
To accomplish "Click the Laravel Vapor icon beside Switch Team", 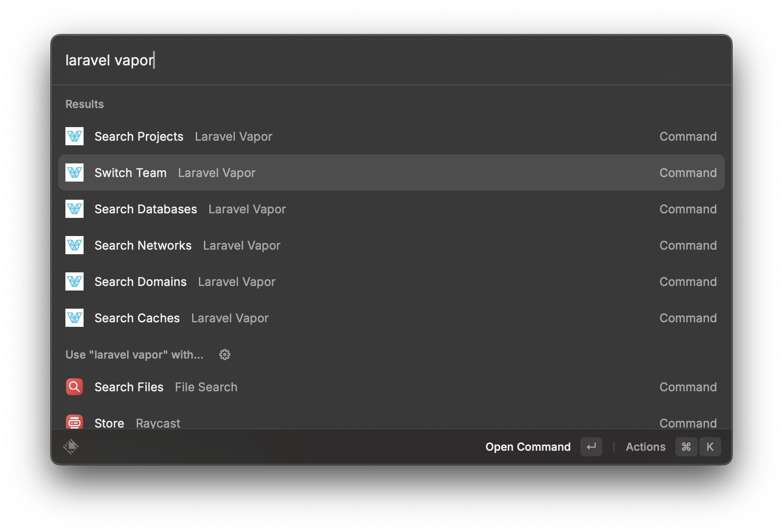I will point(74,172).
